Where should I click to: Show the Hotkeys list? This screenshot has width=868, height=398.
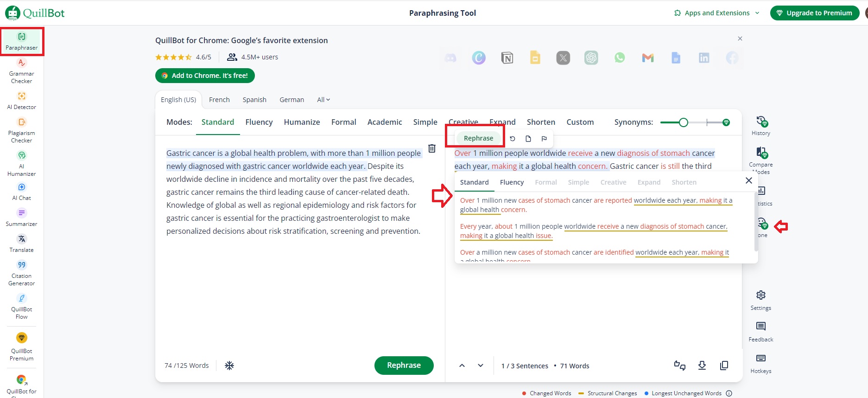(x=761, y=364)
